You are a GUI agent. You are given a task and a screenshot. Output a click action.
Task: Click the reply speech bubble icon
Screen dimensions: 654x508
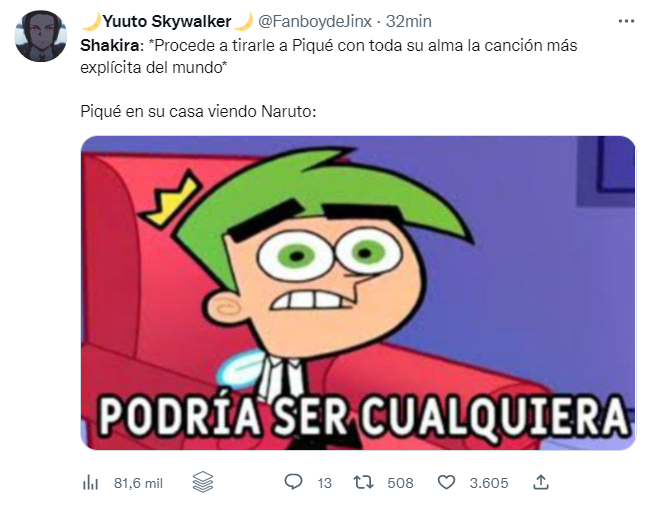tap(293, 482)
